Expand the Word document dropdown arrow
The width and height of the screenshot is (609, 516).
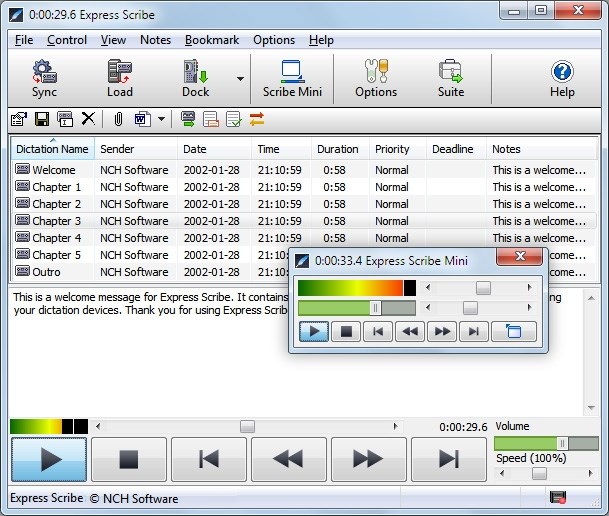click(x=161, y=119)
